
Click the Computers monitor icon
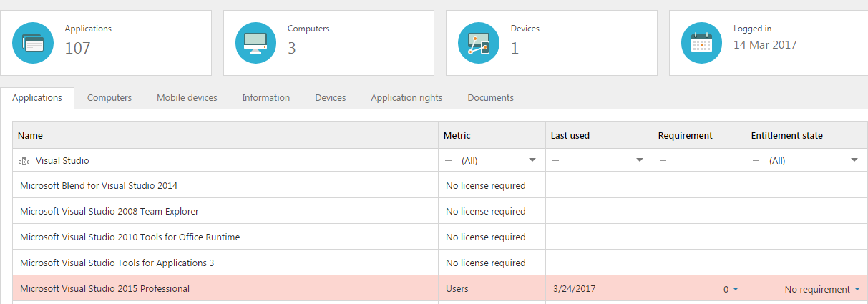[255, 43]
